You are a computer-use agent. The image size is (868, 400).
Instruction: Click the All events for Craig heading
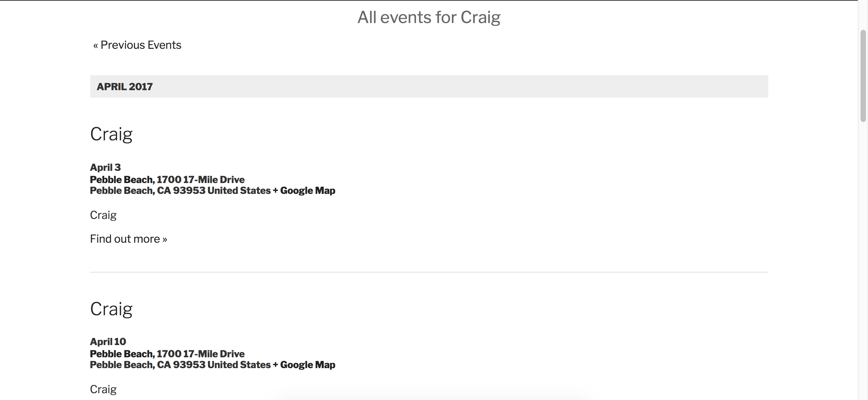point(429,17)
